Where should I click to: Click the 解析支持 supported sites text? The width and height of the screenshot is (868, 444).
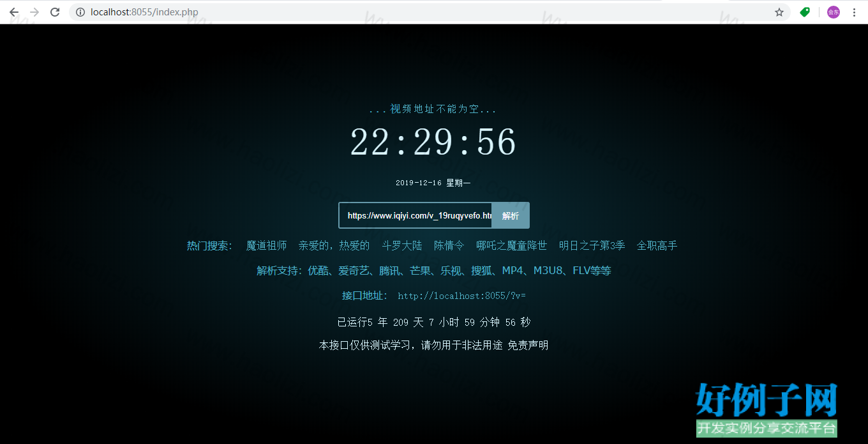point(434,270)
